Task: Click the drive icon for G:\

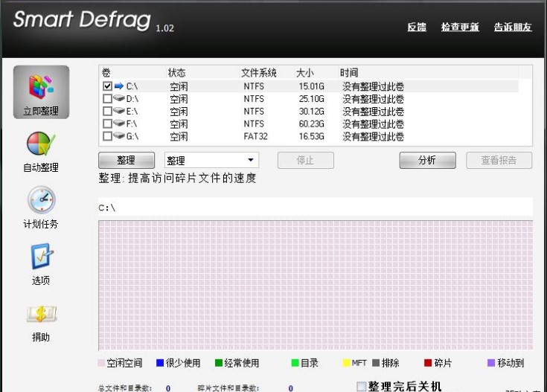Action: (x=118, y=137)
